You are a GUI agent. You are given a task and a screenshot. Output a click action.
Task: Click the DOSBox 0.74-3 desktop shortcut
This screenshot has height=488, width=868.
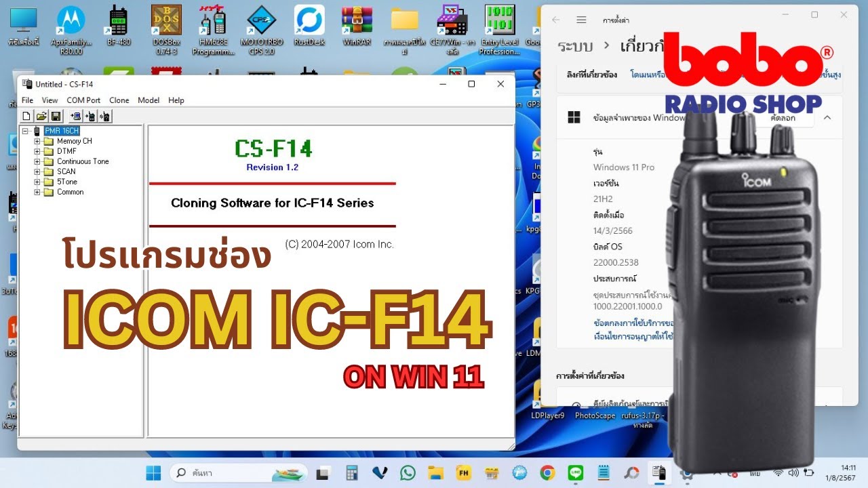(166, 30)
